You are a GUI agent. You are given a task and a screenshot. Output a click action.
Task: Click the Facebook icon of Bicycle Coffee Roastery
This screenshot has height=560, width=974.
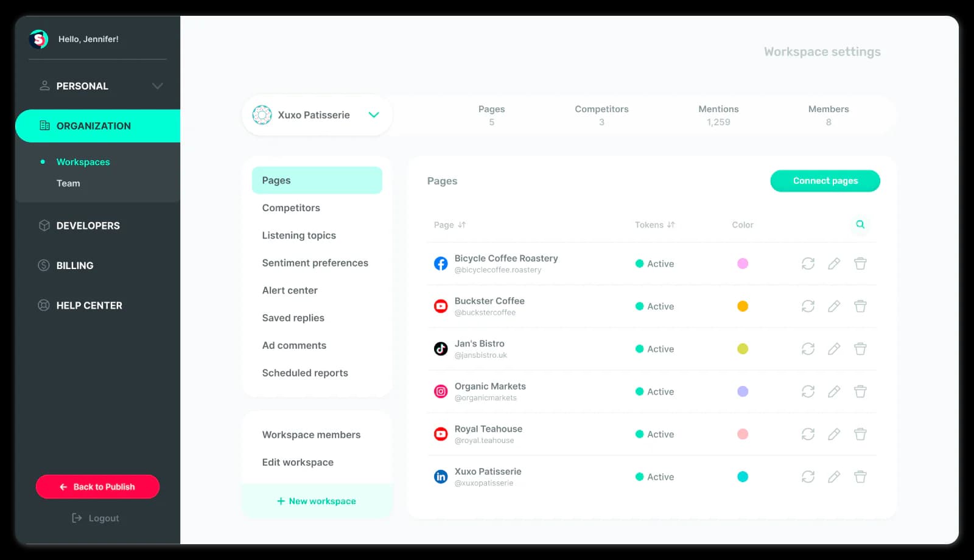point(441,264)
